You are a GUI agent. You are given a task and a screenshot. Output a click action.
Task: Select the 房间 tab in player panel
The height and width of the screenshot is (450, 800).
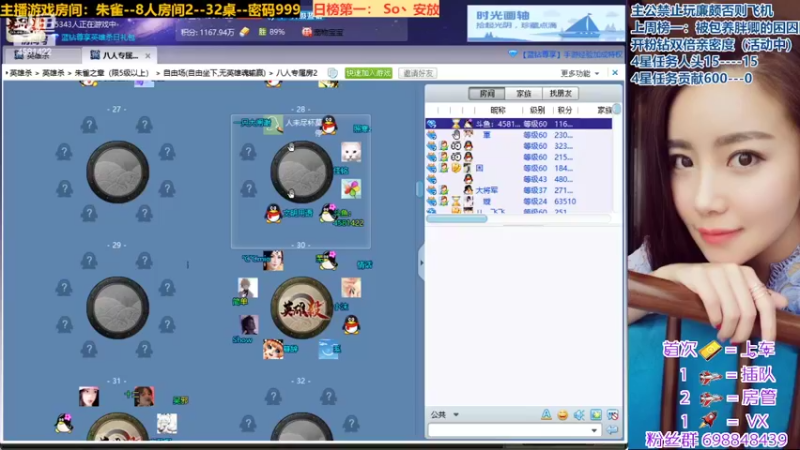(487, 93)
